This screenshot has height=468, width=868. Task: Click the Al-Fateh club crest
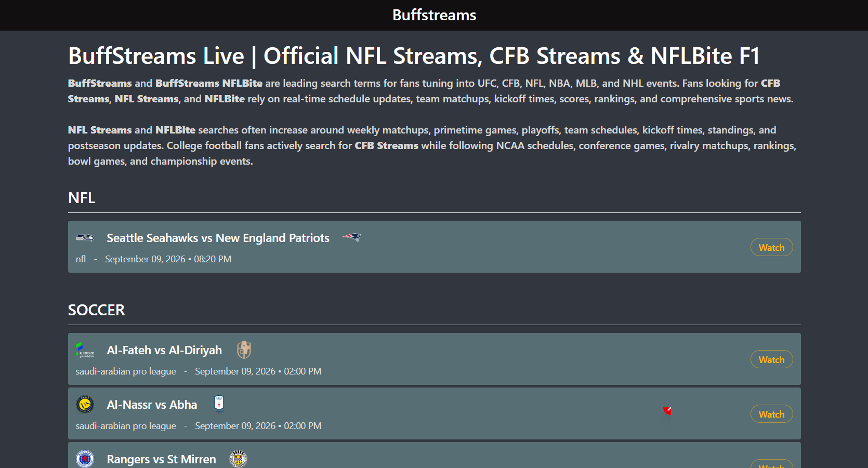click(x=85, y=350)
